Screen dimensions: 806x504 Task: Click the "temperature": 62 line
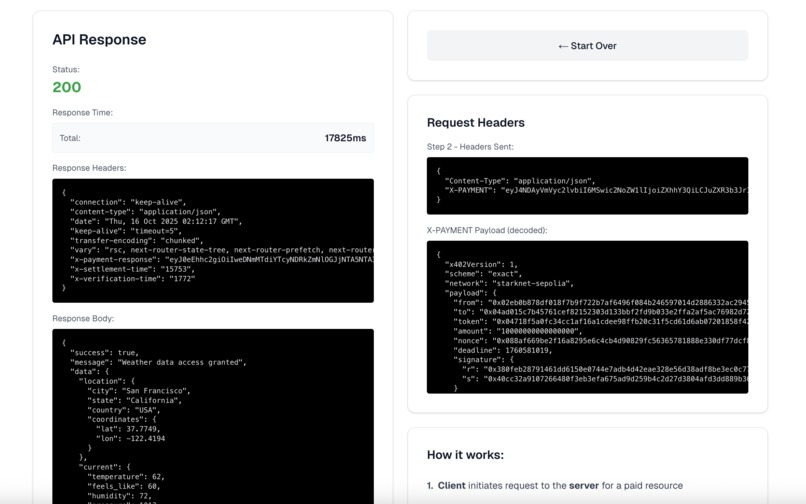[126, 477]
